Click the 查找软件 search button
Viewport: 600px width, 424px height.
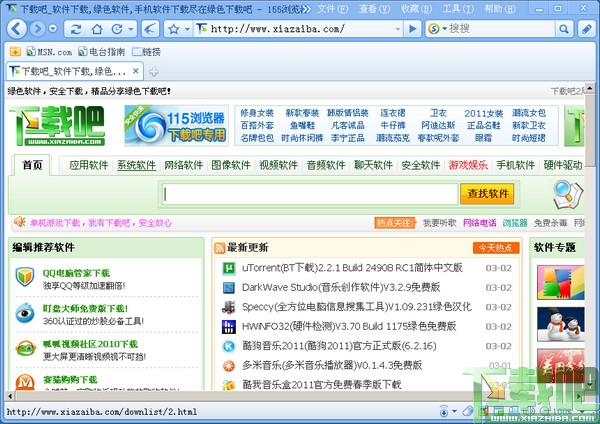pyautogui.click(x=487, y=194)
